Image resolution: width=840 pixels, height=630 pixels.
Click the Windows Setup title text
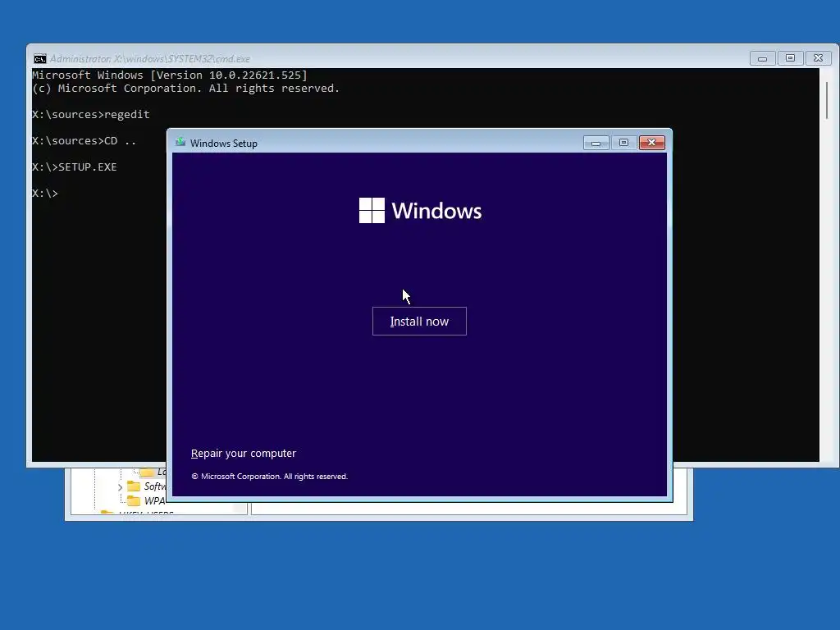pyautogui.click(x=224, y=143)
